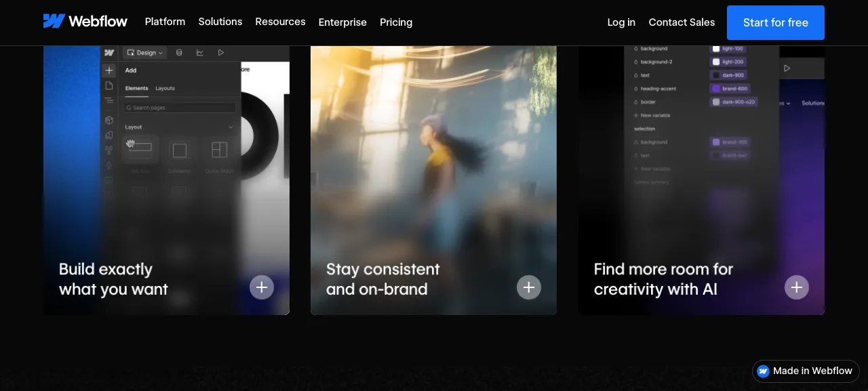Click the heading-accent variable row
The height and width of the screenshot is (391, 868).
coord(655,89)
